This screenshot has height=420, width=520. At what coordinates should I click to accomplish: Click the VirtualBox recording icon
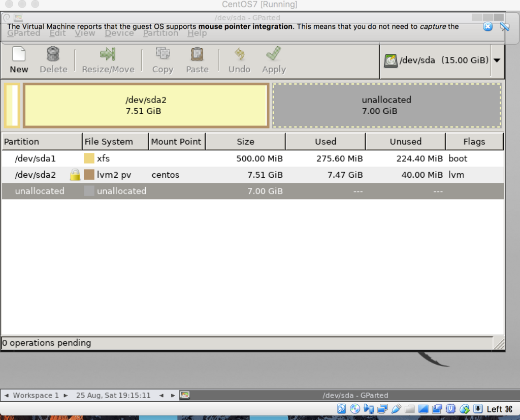[x=437, y=409]
